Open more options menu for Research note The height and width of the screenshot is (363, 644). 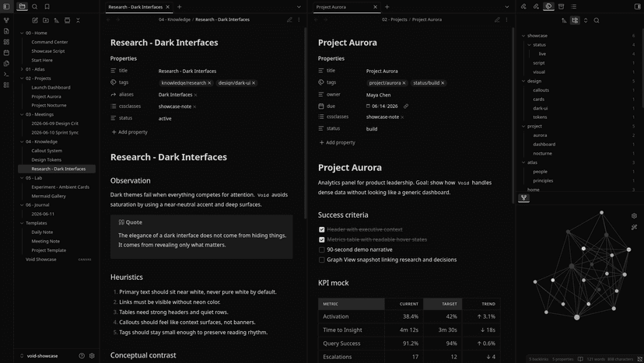tap(299, 19)
